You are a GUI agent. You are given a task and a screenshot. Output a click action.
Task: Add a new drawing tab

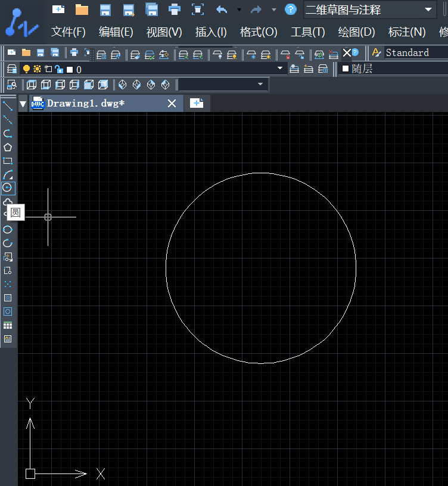(197, 103)
